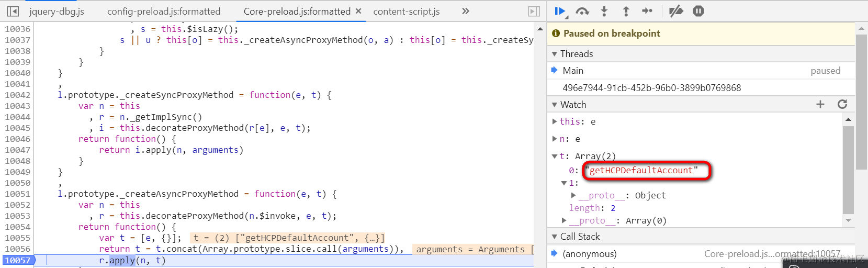The image size is (868, 268).
Task: Click '_createSyncProxyMethod' in line 10042
Action: [x=177, y=95]
